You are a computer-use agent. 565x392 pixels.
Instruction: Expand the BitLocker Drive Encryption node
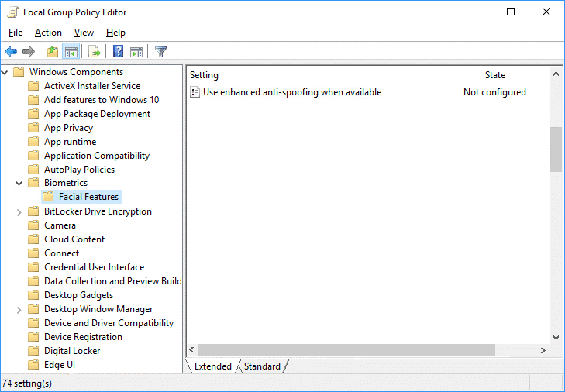point(19,212)
